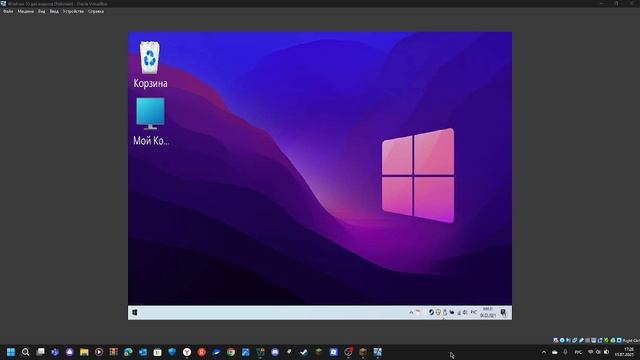
Task: Open guest notification center icon
Action: click(503, 313)
